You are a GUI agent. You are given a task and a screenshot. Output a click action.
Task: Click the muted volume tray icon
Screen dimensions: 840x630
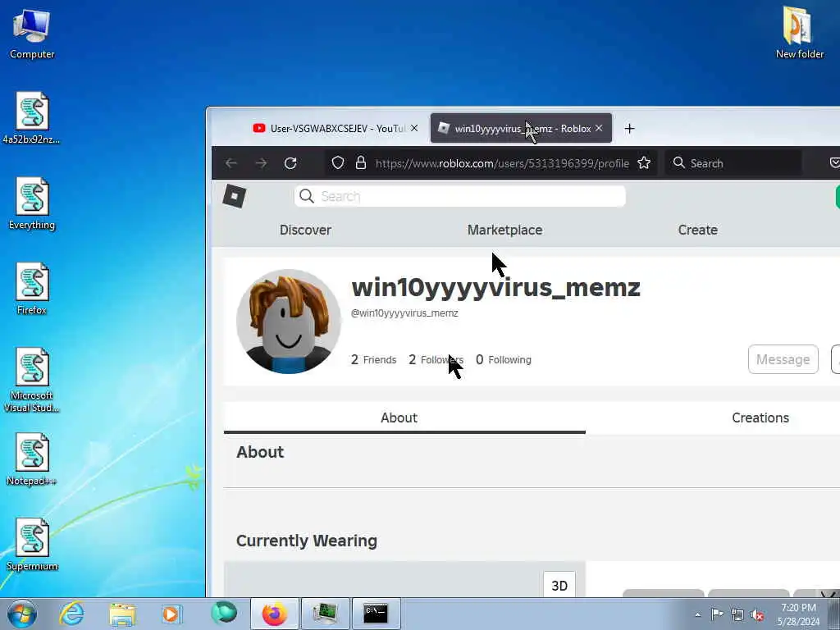[x=757, y=615]
